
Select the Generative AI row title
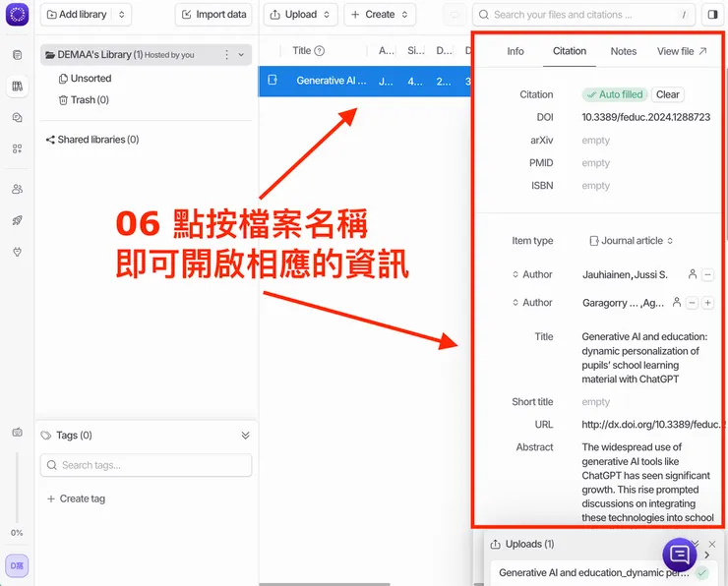332,81
